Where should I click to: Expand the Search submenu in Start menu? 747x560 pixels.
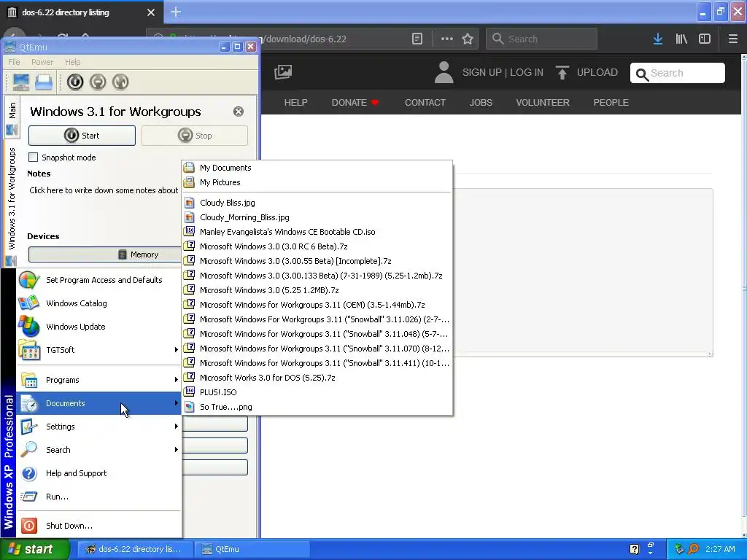click(x=99, y=450)
